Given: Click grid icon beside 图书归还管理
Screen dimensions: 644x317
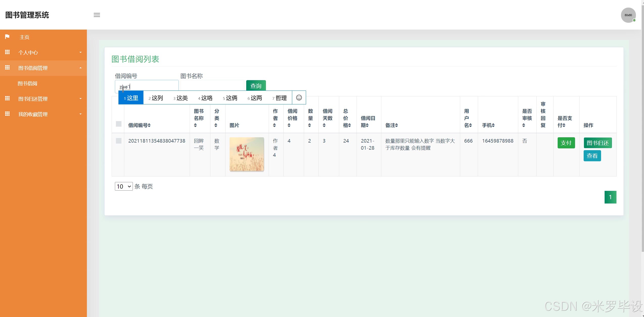Looking at the screenshot, I should [x=7, y=98].
